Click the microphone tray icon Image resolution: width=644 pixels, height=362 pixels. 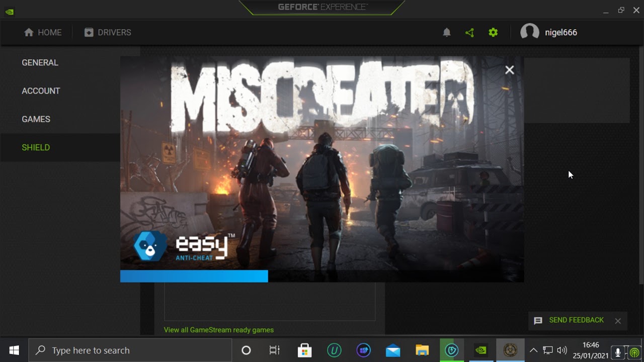pyautogui.click(x=618, y=352)
